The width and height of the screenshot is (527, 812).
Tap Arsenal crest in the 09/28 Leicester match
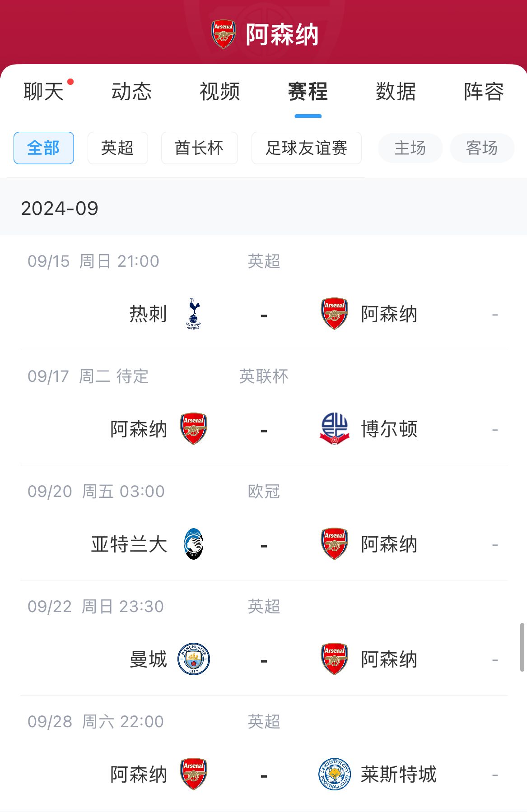(194, 774)
